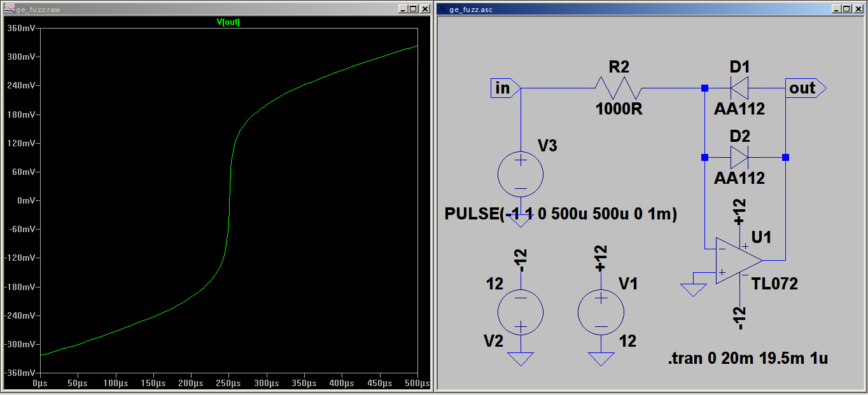Select the V2 voltage source symbol
This screenshot has width=868, height=395.
point(521,312)
